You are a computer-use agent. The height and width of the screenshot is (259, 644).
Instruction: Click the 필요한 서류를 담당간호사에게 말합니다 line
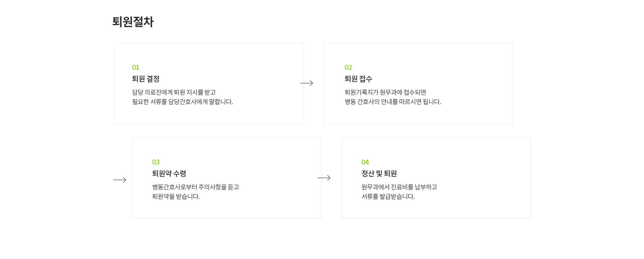tap(182, 101)
